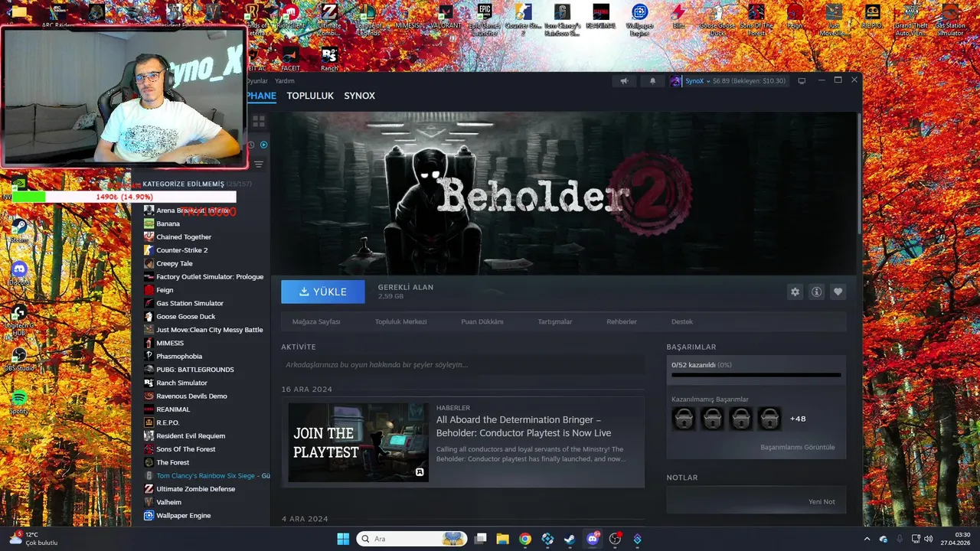Show hidden system tray icons chevron

pyautogui.click(x=867, y=539)
